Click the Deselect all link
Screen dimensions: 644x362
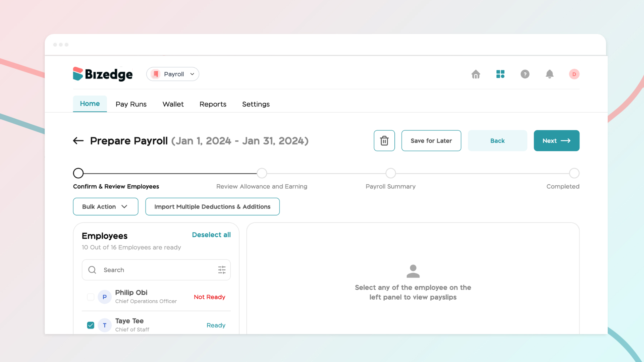point(211,235)
